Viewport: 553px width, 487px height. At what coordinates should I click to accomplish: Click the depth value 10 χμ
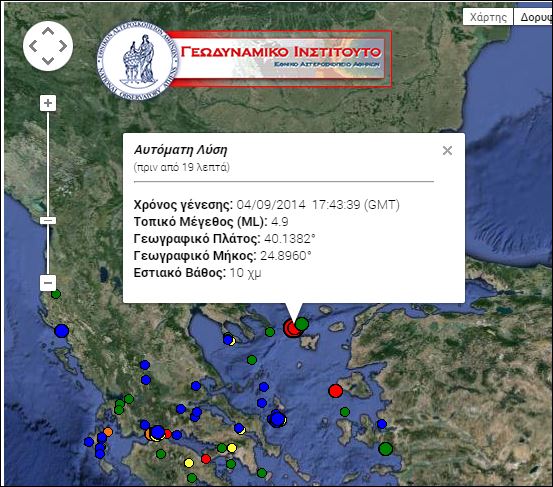coord(245,273)
